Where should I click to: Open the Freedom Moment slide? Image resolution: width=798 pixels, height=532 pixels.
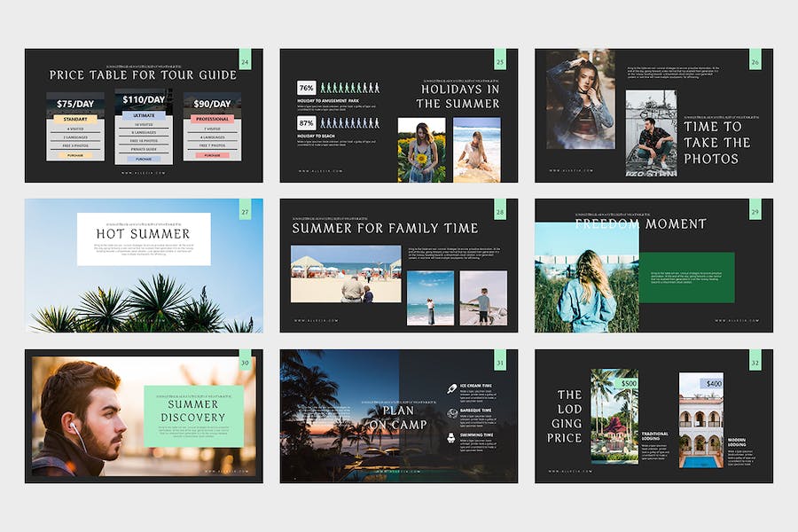(654, 266)
